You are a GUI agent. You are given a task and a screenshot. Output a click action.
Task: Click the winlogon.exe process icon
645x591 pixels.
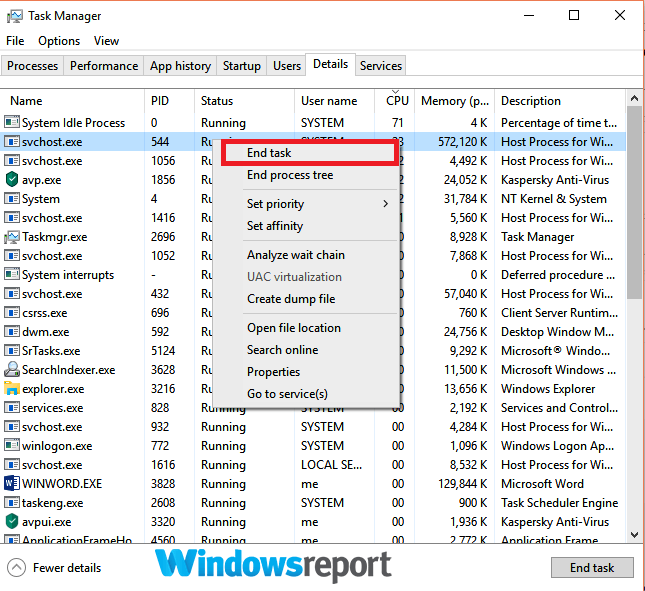(x=12, y=445)
